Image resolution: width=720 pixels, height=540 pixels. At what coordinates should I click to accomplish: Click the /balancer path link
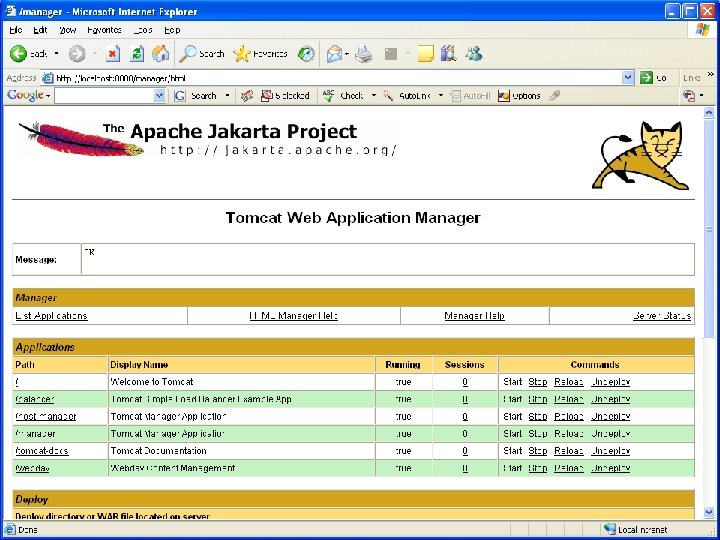coord(34,399)
